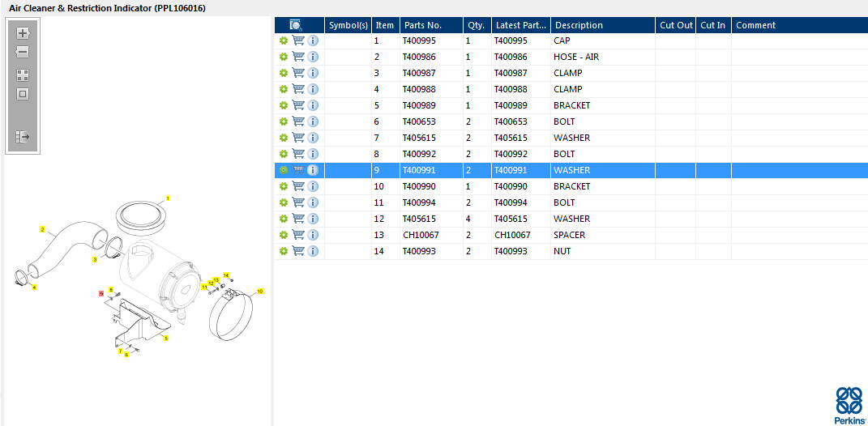Viewport: 868px width, 426px height.
Task: Add HOSE - AIR T400986 to cart
Action: point(298,57)
